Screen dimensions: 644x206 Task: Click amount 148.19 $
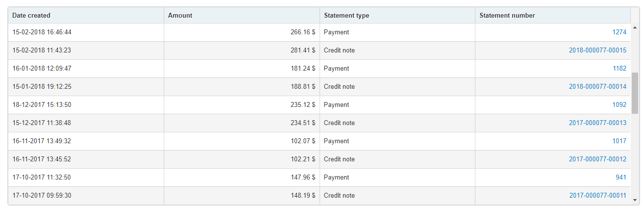[x=303, y=196]
